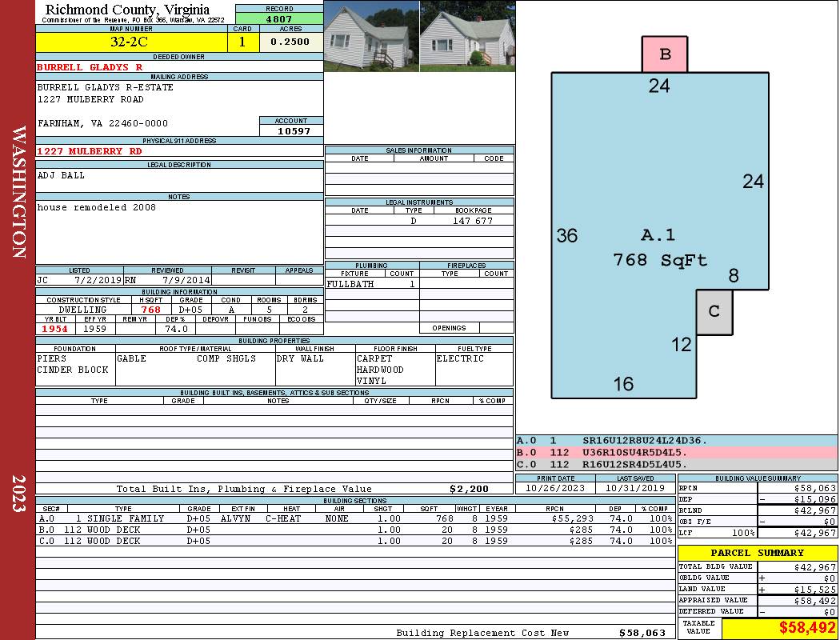This screenshot has width=840, height=640.
Task: Click sketch vector A.0 SR16U12R8U24L24D36
Action: 676,441
